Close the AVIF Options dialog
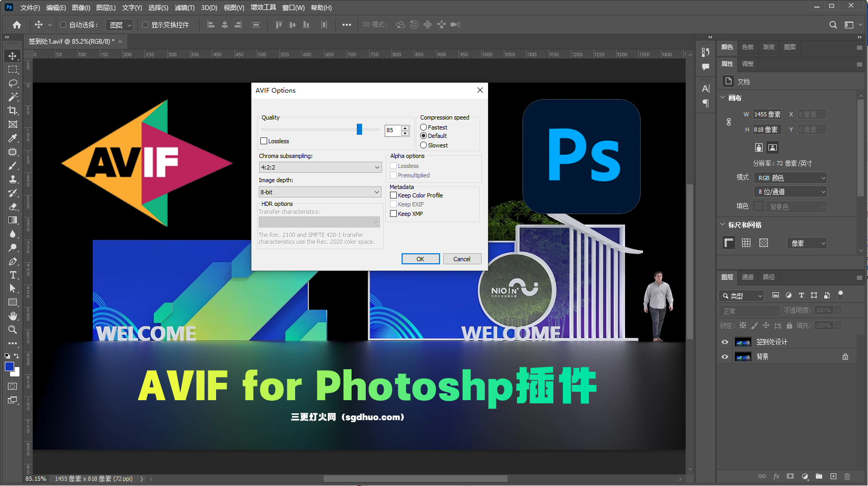Screen dimensions: 868x486 tap(480, 90)
